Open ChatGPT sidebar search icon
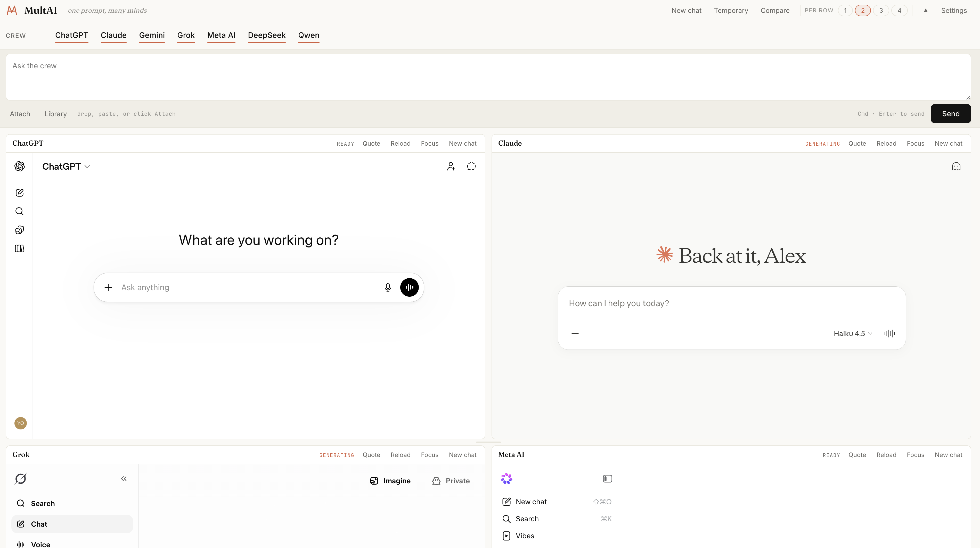 click(19, 211)
